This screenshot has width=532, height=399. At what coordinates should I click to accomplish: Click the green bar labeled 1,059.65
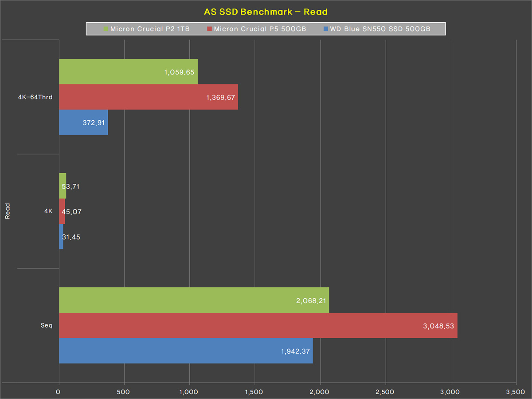tap(128, 71)
